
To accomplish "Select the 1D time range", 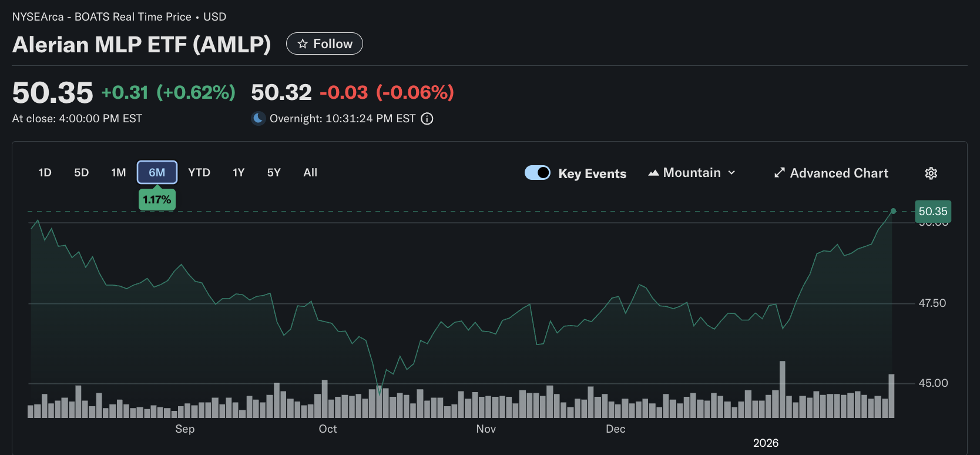I will tap(45, 172).
